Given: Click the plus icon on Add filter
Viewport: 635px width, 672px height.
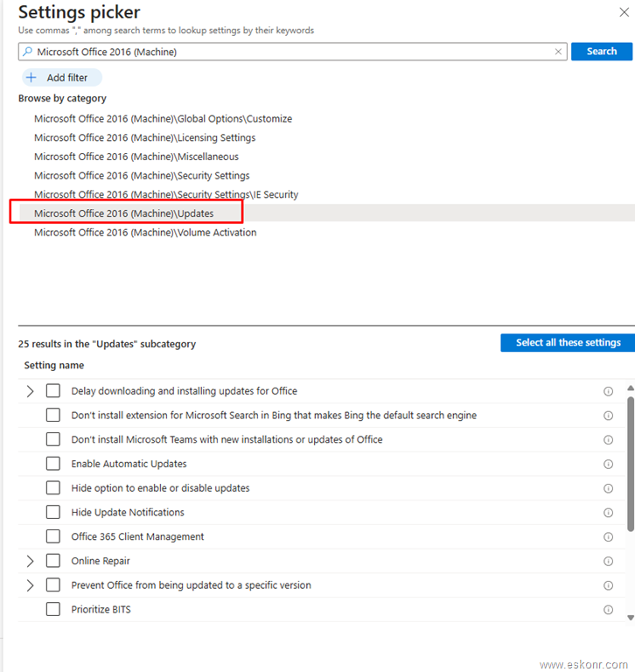Looking at the screenshot, I should [31, 78].
